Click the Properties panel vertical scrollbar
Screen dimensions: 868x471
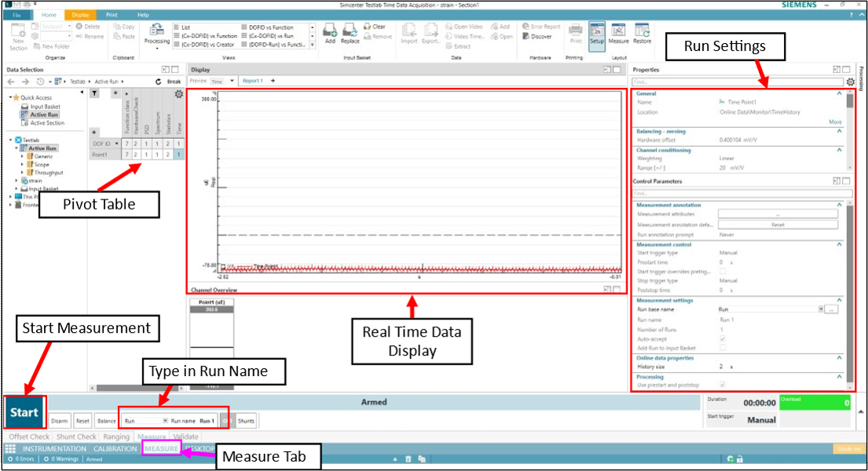tap(850, 130)
